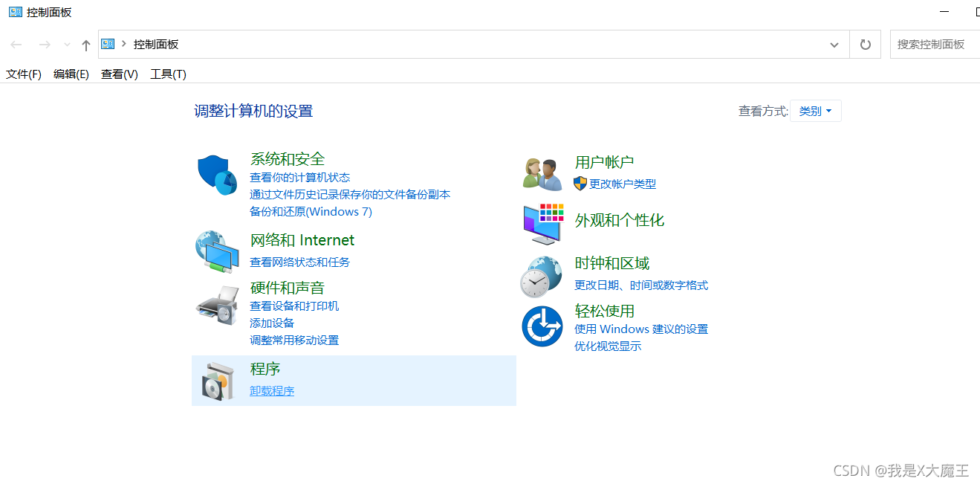Click 查看网络状态和任务 link
980x484 pixels.
point(299,262)
